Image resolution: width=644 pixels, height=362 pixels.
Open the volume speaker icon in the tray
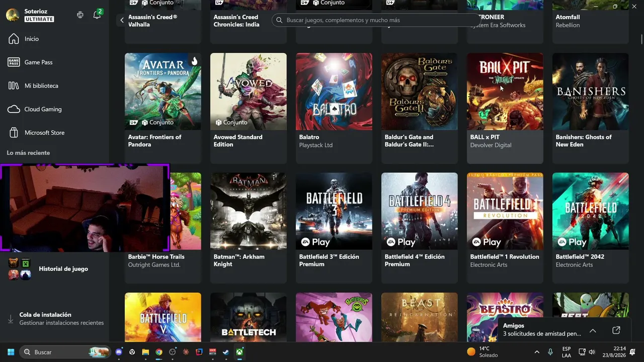click(592, 352)
